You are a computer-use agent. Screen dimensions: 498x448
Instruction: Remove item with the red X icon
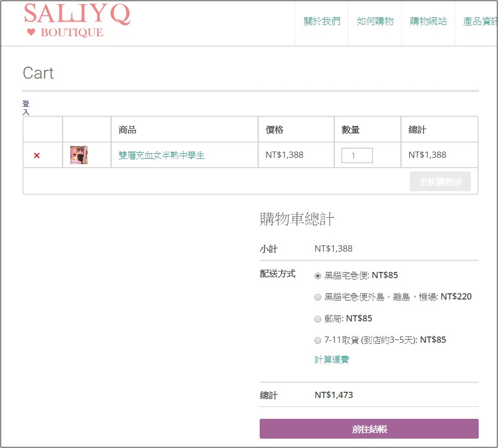point(37,155)
